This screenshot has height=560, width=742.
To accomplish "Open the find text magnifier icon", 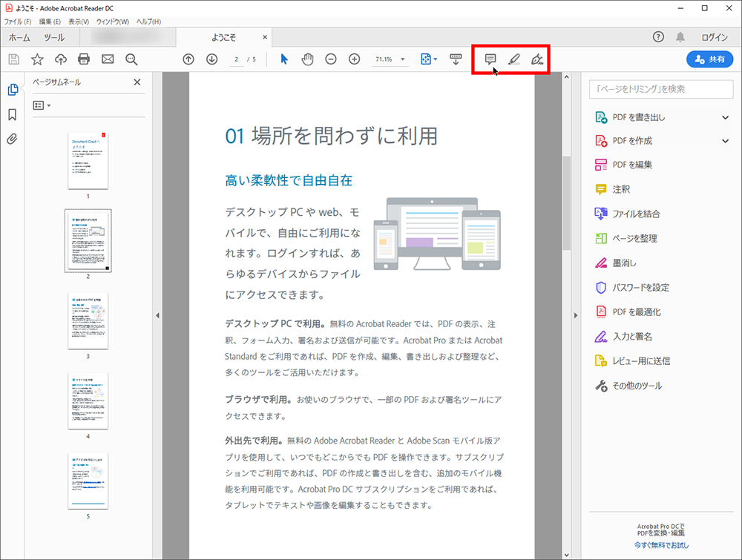I will 131,59.
